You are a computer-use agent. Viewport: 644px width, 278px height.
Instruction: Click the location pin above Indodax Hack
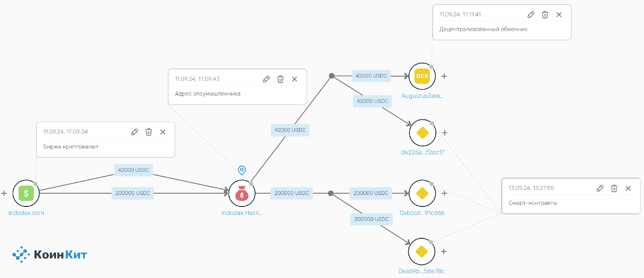point(242,170)
